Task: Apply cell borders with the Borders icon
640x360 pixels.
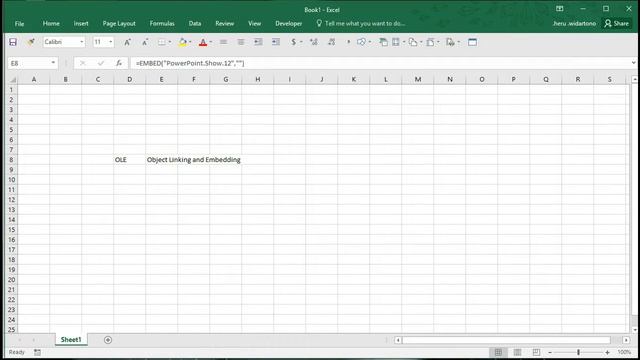Action: pos(162,42)
